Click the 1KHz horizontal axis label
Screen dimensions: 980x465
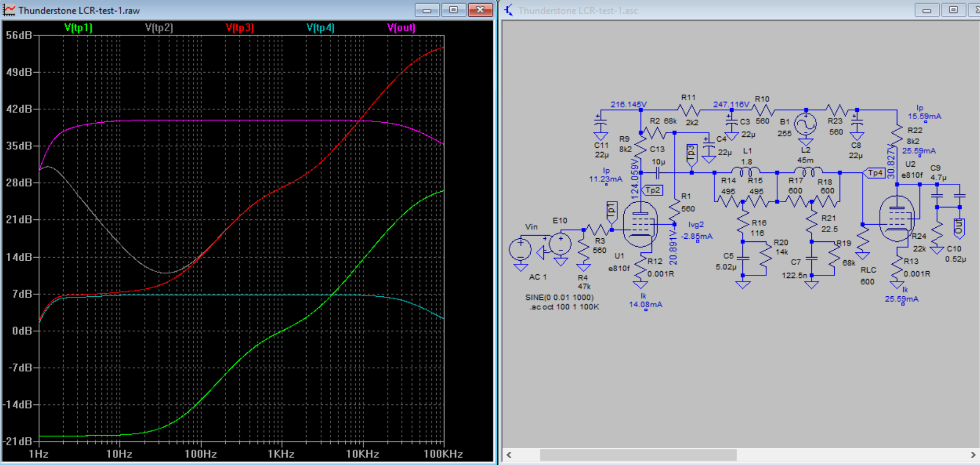point(281,454)
